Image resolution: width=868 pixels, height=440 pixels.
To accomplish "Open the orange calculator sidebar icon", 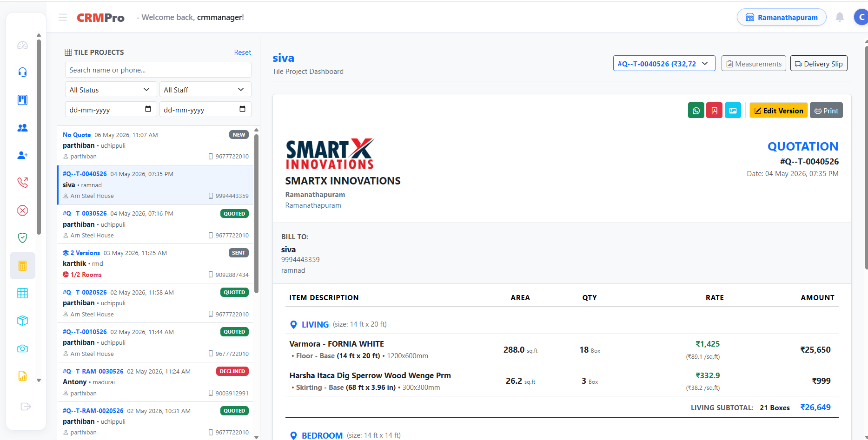I will point(22,266).
